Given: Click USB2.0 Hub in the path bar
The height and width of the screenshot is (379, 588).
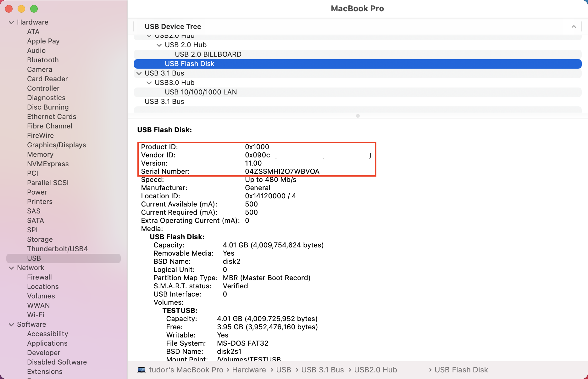Looking at the screenshot, I should 375,370.
